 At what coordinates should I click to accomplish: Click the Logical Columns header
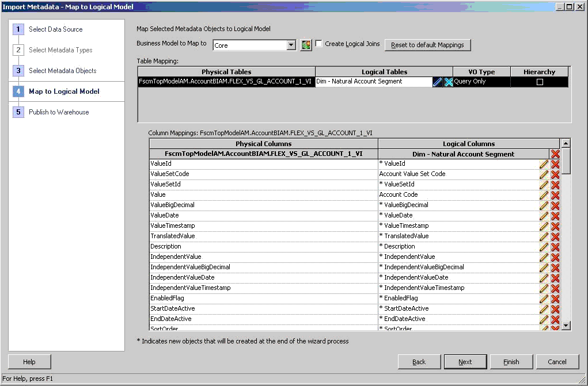tap(469, 144)
